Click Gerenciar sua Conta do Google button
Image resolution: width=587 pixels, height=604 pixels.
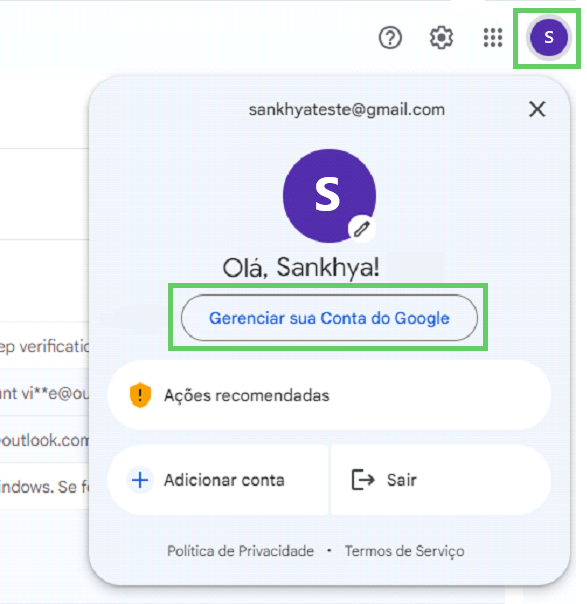click(x=329, y=318)
